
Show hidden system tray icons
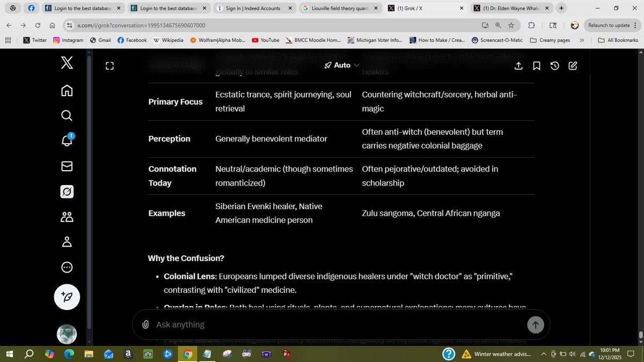click(544, 354)
